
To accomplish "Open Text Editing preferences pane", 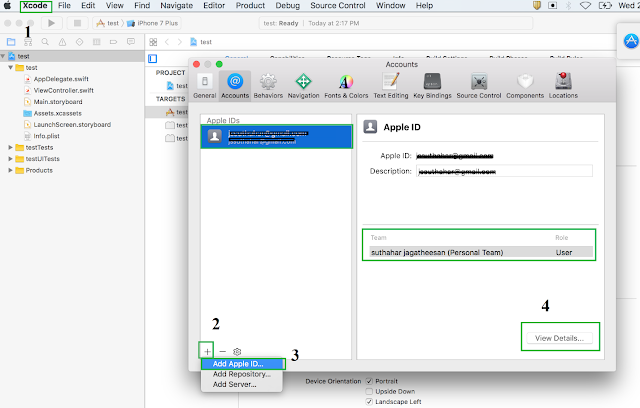I will tap(391, 86).
